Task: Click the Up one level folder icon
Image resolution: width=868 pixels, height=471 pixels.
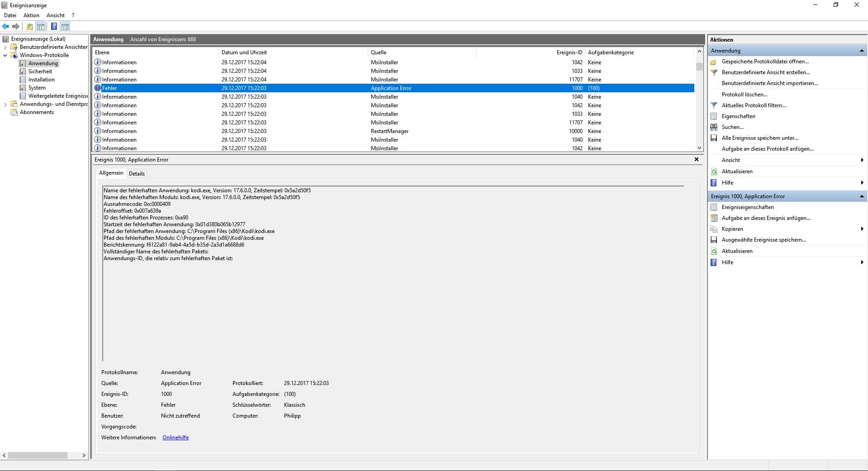Action: [x=30, y=26]
